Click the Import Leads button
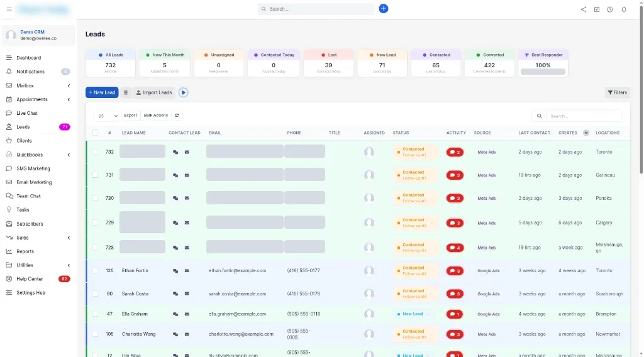 pos(154,93)
